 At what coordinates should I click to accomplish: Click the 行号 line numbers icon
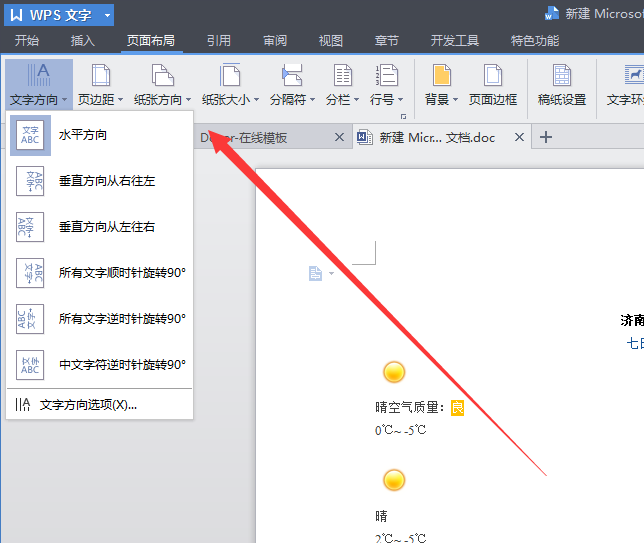click(386, 75)
